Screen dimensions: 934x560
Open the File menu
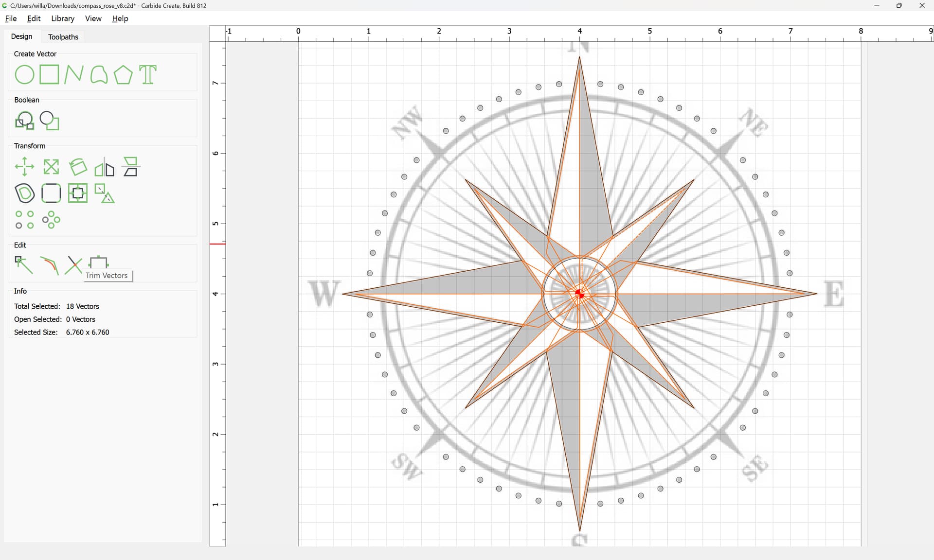[11, 18]
